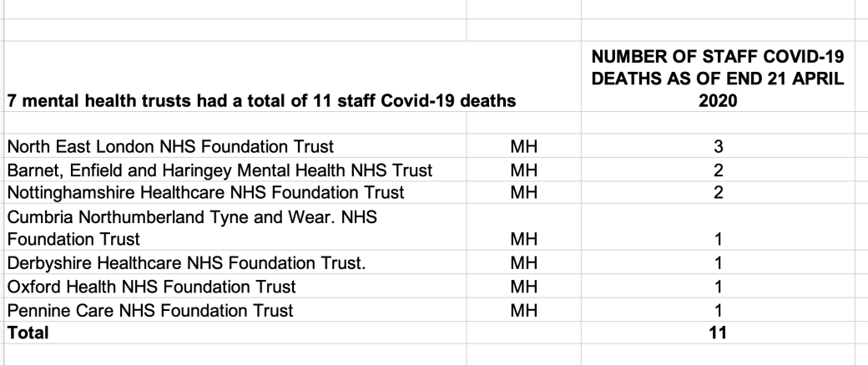Click the MH cell in the Oxford Health row
The width and height of the screenshot is (868, 366).
pyautogui.click(x=523, y=287)
